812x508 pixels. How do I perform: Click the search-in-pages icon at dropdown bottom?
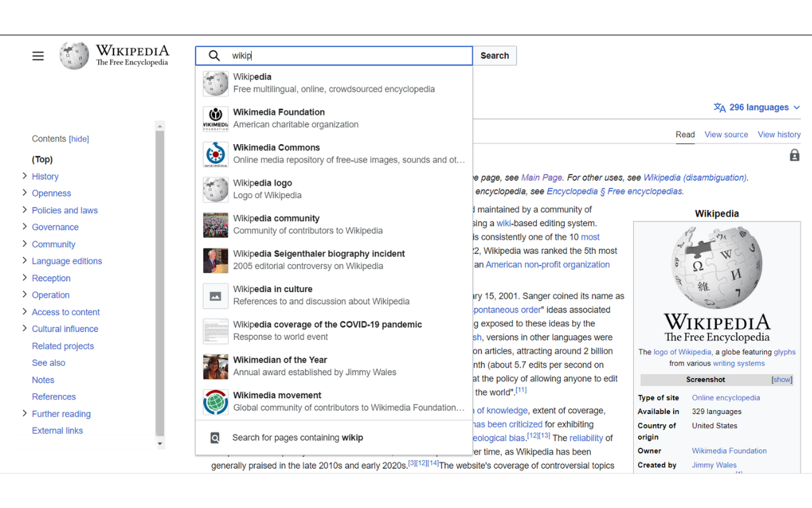click(215, 438)
